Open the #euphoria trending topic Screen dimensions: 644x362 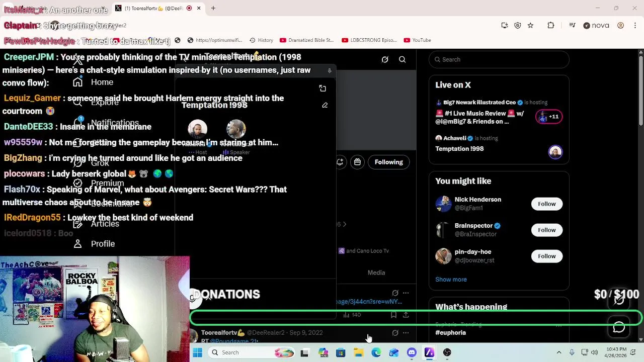click(451, 333)
